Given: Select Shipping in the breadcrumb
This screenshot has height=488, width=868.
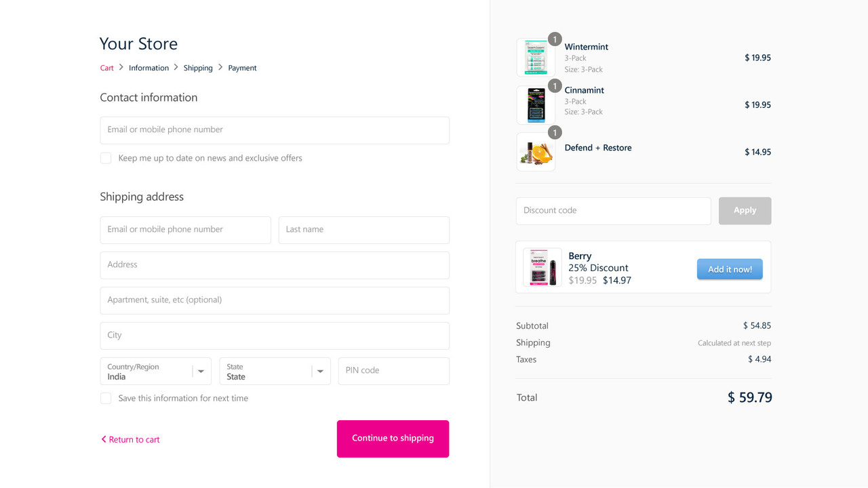Looking at the screenshot, I should tap(198, 68).
